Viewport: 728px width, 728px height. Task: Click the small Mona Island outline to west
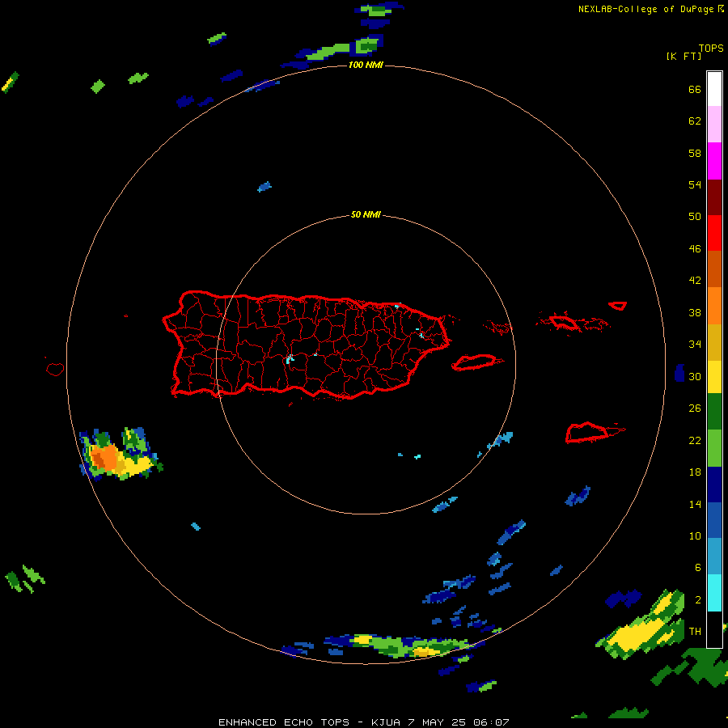click(55, 369)
